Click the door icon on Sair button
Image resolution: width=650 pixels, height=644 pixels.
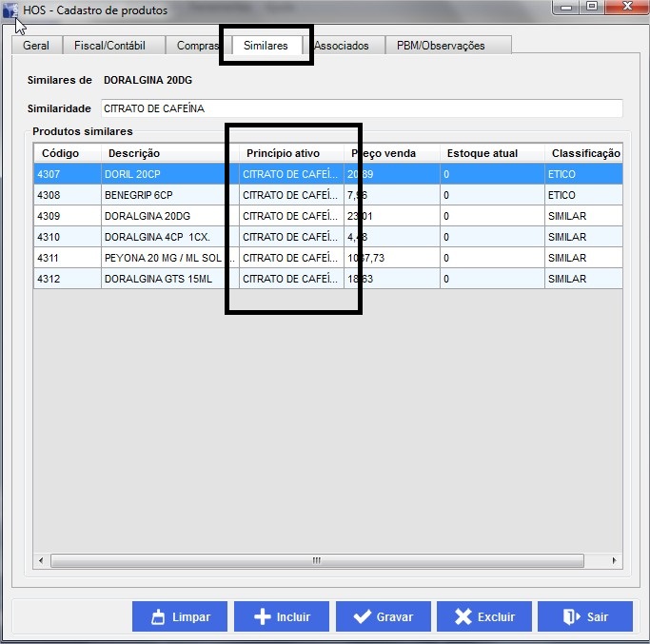570,616
